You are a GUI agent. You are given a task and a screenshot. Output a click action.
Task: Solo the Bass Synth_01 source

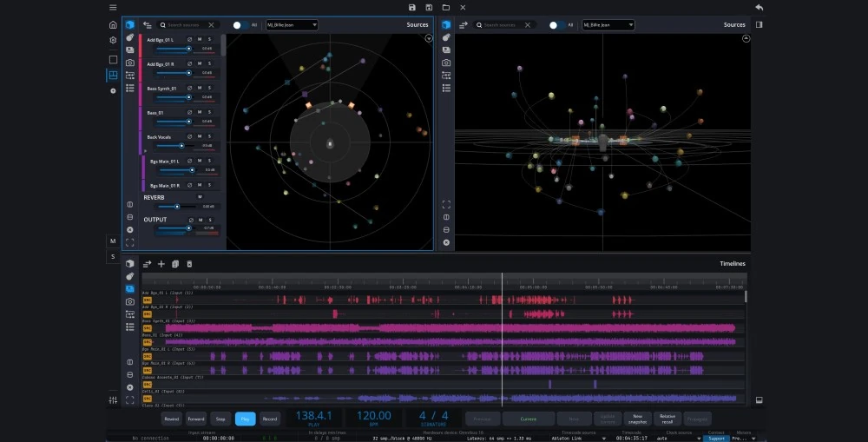tap(208, 88)
